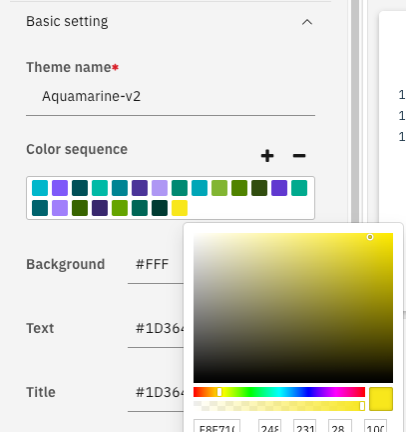Add a color with the plus icon
This screenshot has width=406, height=432.
click(x=267, y=156)
